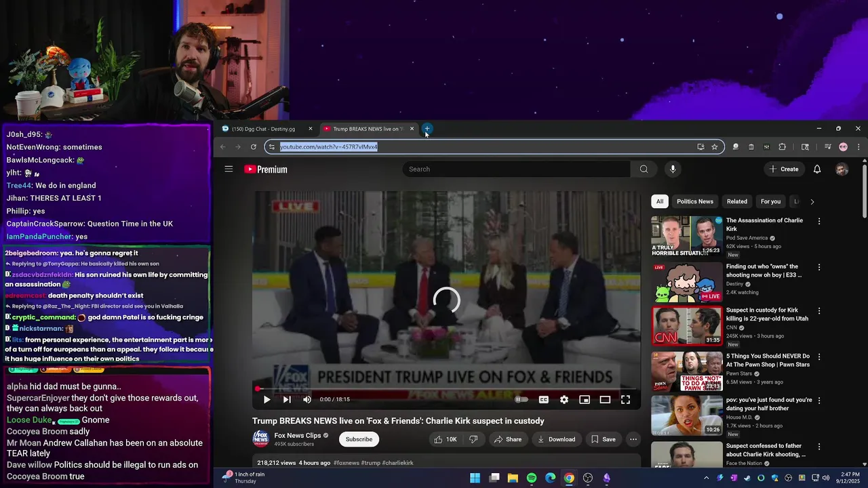Switch to miniplayer mode
The height and width of the screenshot is (488, 868).
(585, 399)
